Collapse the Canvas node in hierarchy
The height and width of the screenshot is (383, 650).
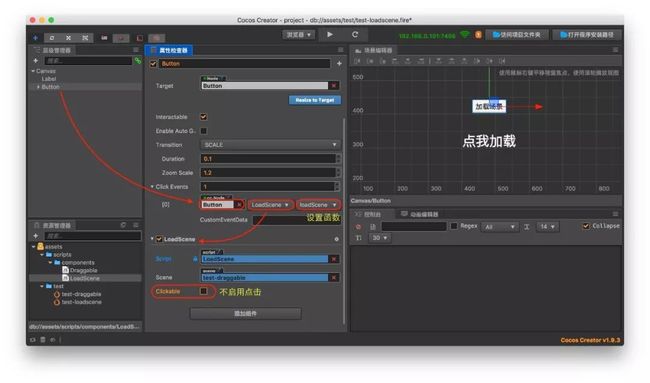pyautogui.click(x=33, y=71)
